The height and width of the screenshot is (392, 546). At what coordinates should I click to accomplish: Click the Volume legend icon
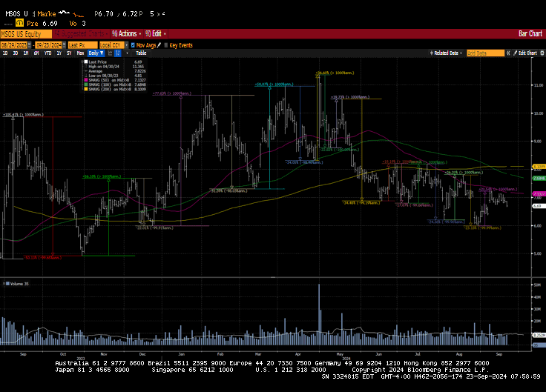(x=7, y=284)
